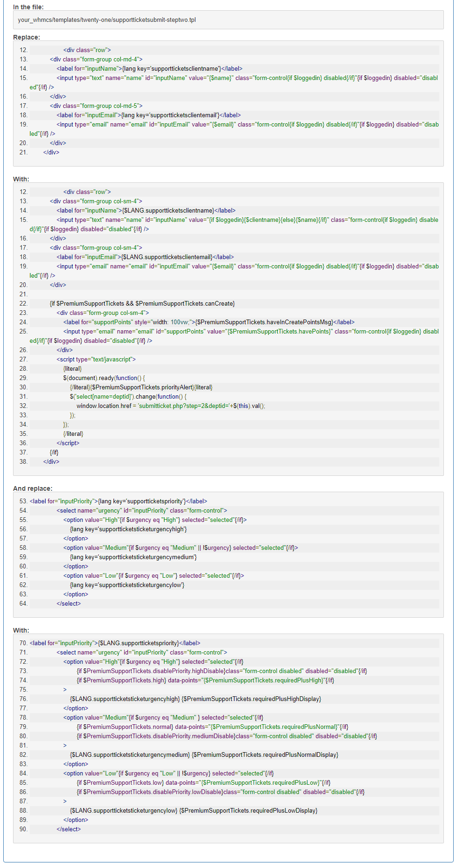The height and width of the screenshot is (868, 456).
Task: Click the supportPoints label line with haveInCreatePointsMsg
Action: click(209, 322)
